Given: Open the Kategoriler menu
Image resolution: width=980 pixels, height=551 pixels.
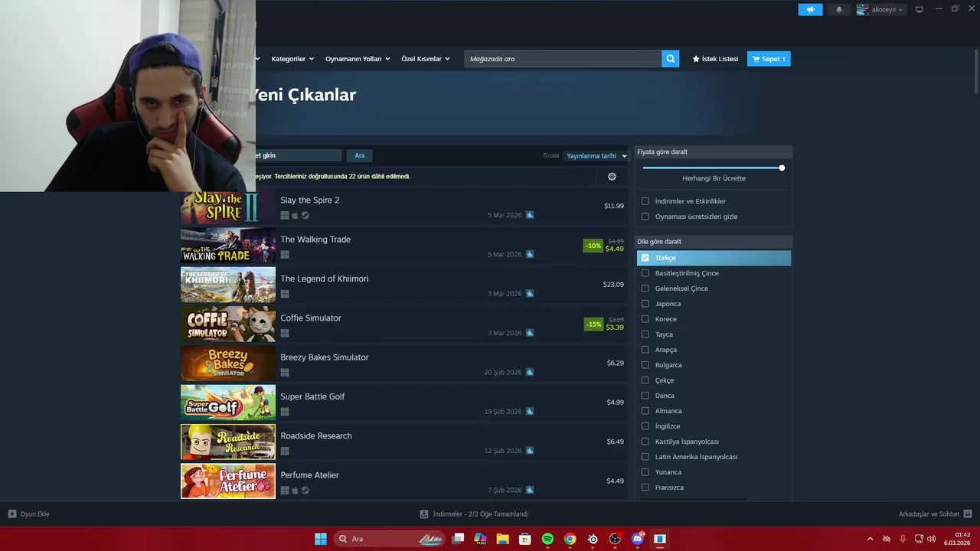Looking at the screenshot, I should coord(292,59).
